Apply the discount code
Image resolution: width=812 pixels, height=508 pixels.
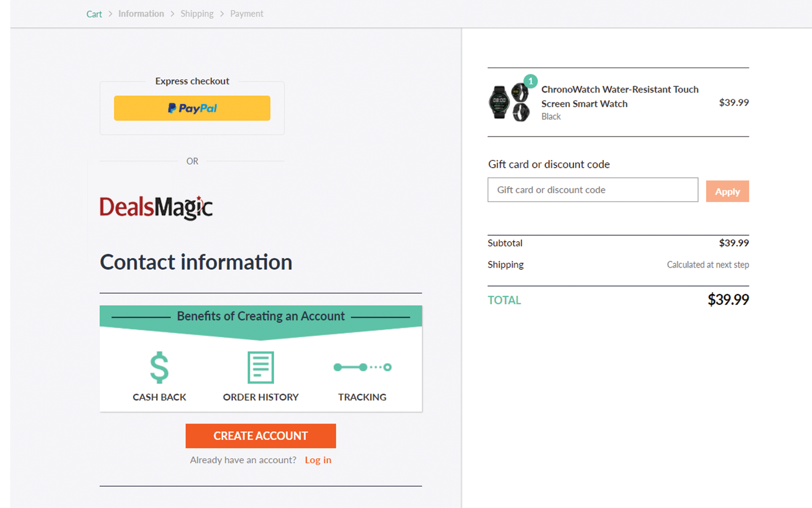coord(727,191)
